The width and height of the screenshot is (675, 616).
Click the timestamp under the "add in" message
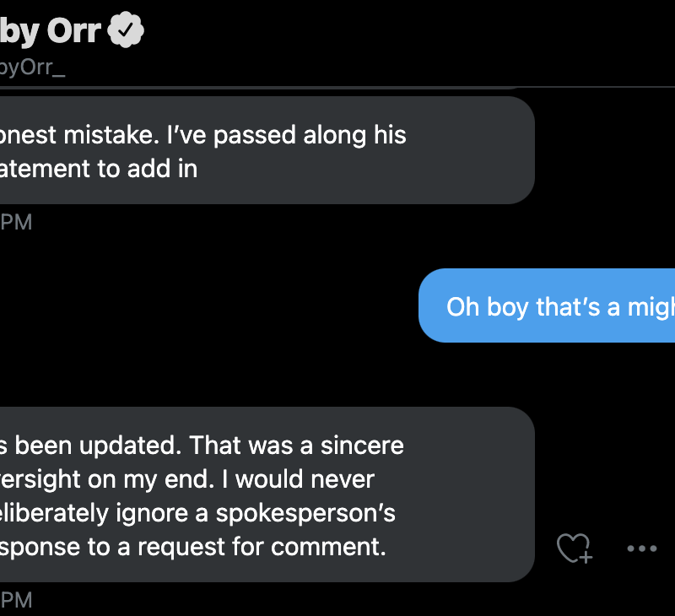pos(16,223)
